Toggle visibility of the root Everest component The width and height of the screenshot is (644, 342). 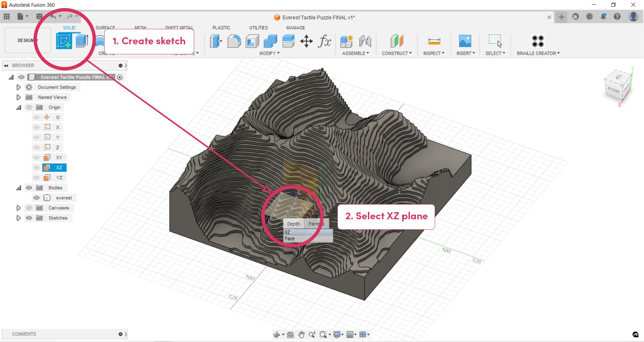[21, 77]
